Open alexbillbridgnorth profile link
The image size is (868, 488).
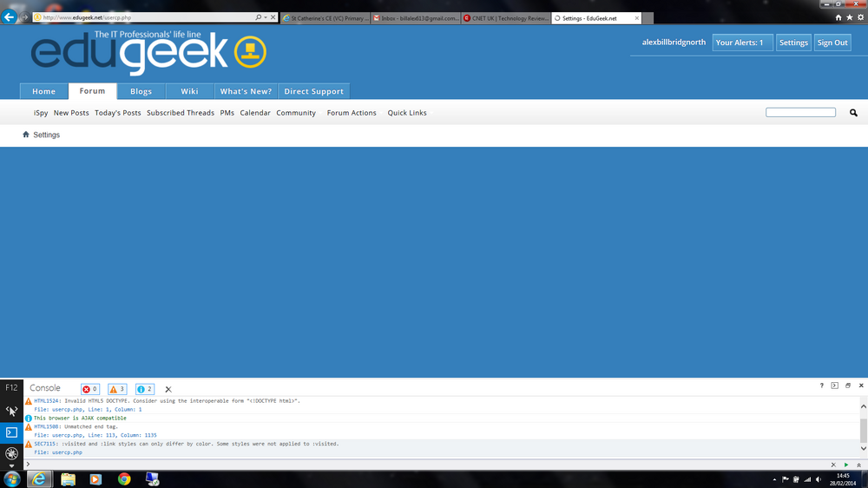coord(674,42)
